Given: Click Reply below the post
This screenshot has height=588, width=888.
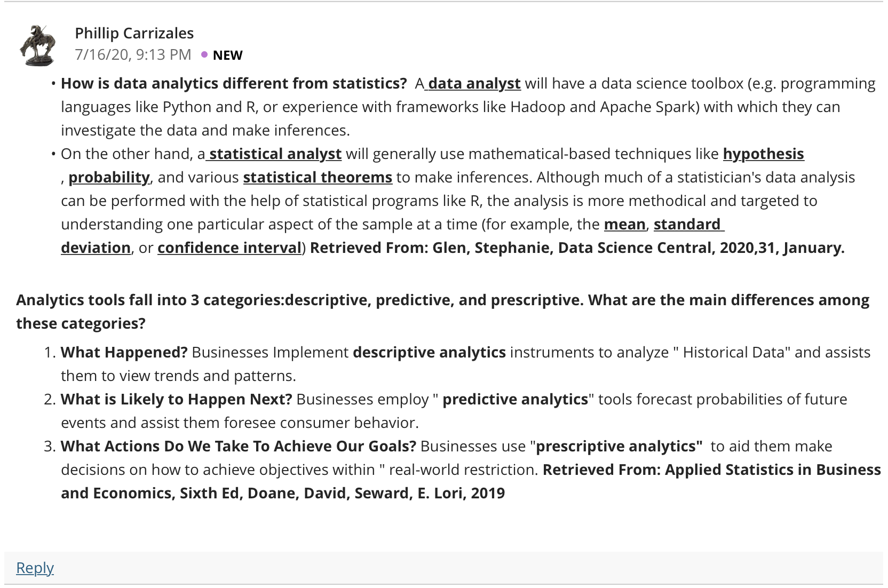Looking at the screenshot, I should [x=35, y=568].
